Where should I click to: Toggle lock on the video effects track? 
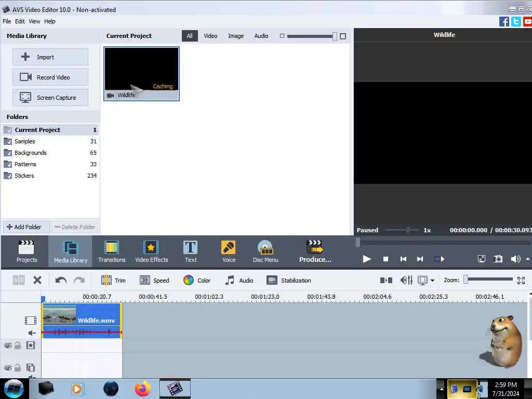tap(18, 345)
